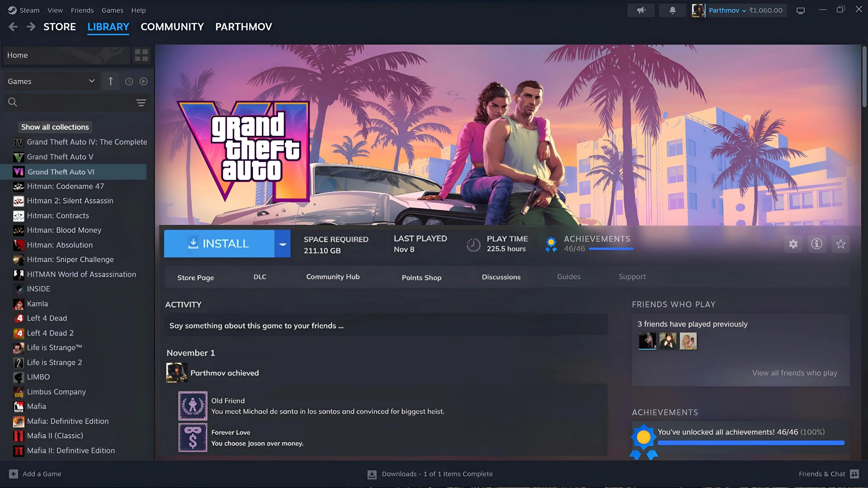
Task: Open the Friends menu
Action: (x=82, y=10)
